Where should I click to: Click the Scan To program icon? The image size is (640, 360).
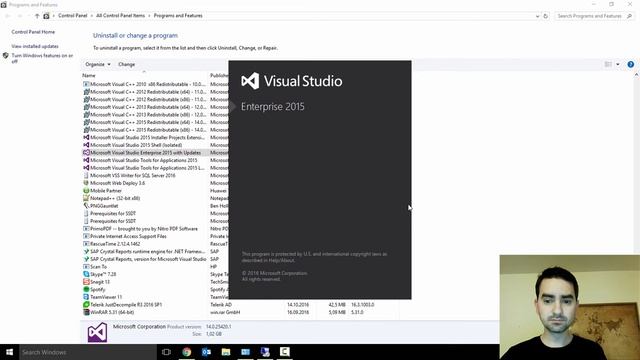click(x=86, y=267)
